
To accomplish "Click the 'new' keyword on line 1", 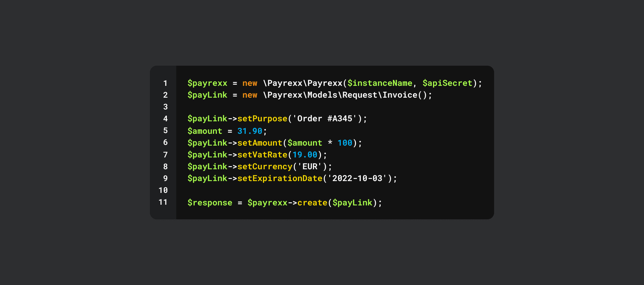I will click(x=250, y=83).
